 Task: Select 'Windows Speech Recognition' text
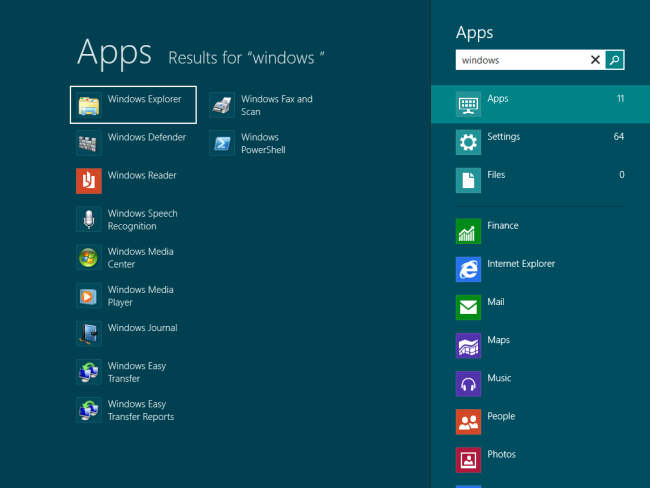coord(143,219)
